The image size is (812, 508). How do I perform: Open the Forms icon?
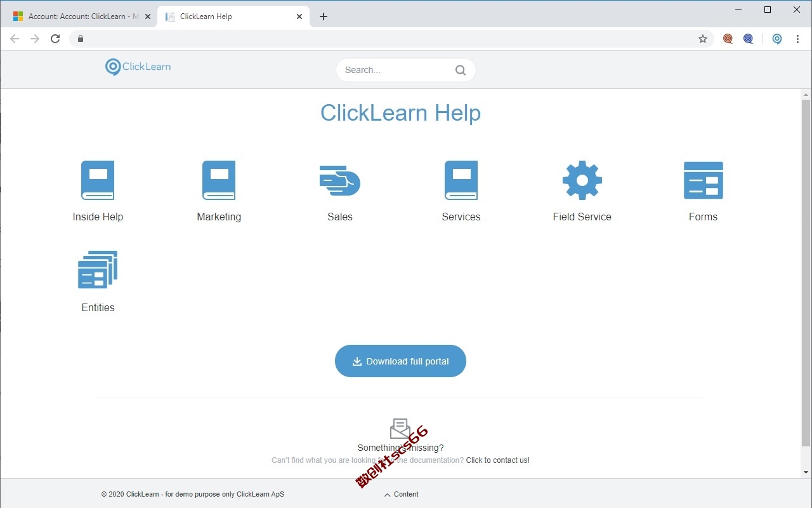tap(704, 180)
